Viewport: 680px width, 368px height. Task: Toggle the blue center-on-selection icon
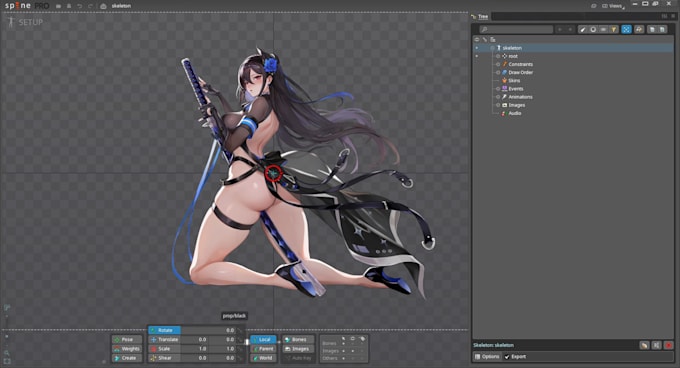626,29
